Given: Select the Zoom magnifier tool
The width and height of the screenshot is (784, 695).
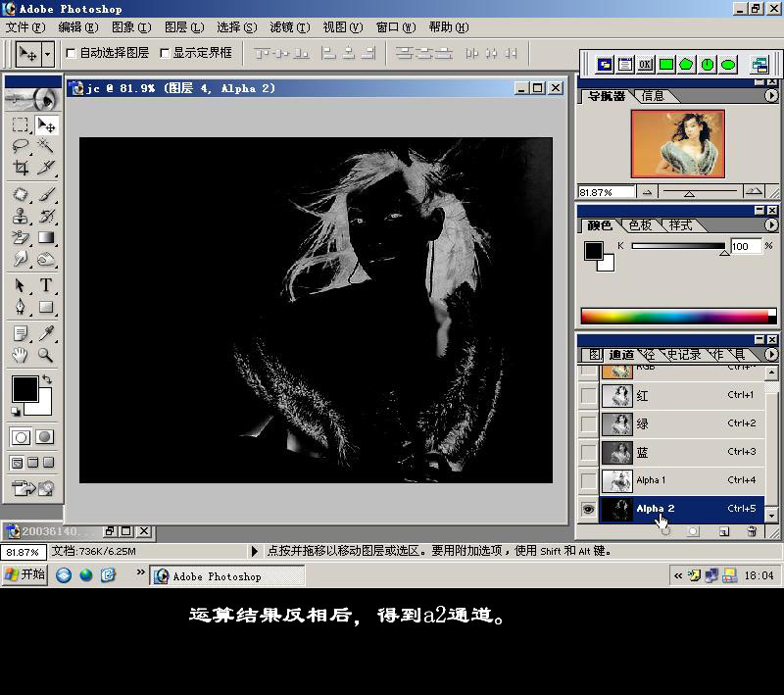Looking at the screenshot, I should tap(46, 355).
